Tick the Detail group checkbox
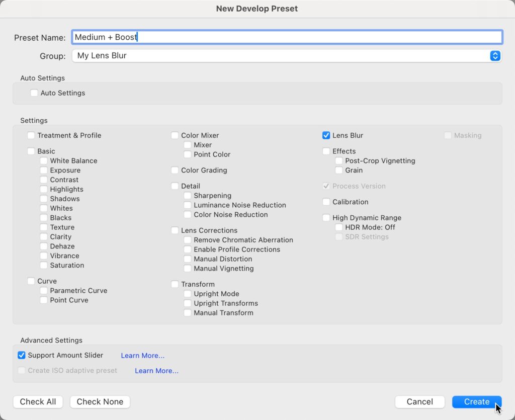Image resolution: width=515 pixels, height=420 pixels. (x=175, y=186)
